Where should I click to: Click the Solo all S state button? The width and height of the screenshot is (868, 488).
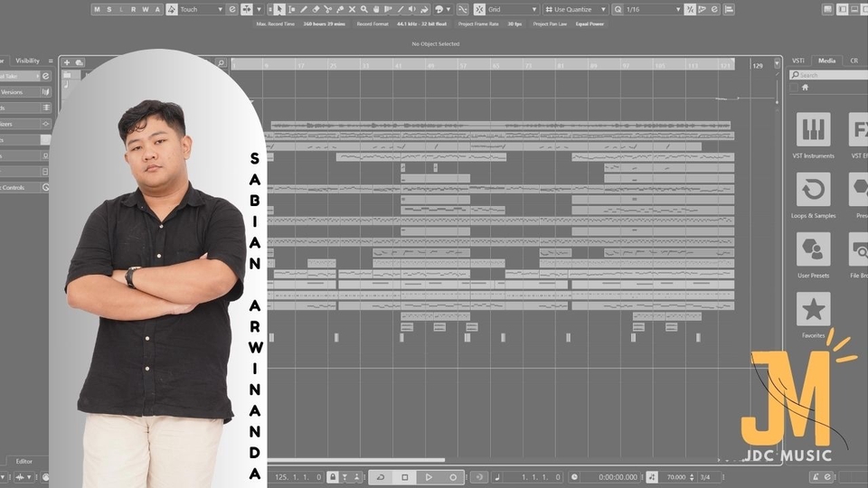click(x=109, y=9)
